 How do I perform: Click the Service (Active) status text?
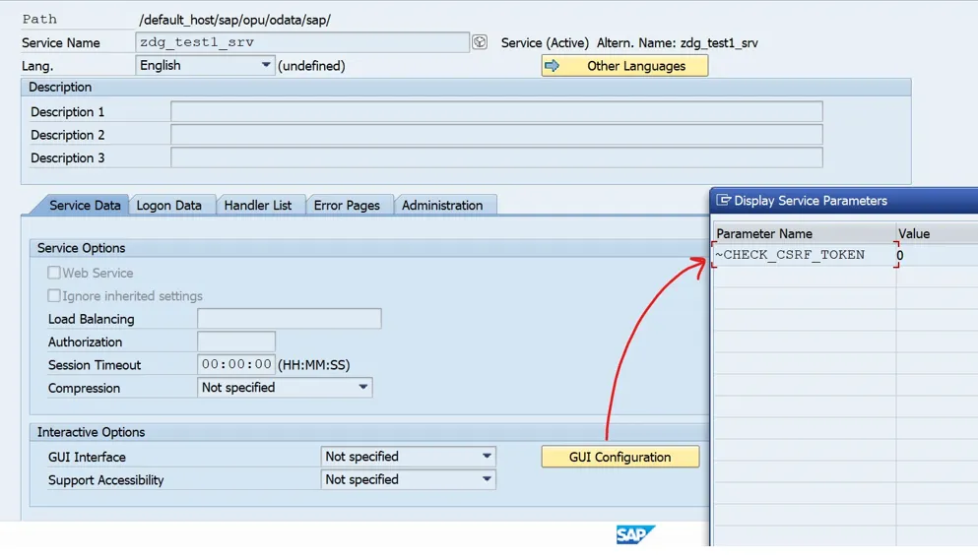(545, 43)
